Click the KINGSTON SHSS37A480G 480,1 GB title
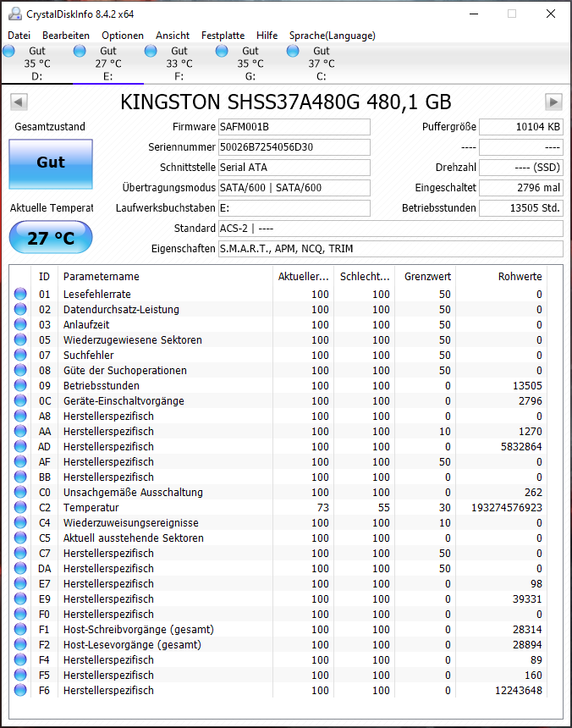The height and width of the screenshot is (728, 572). click(x=286, y=102)
